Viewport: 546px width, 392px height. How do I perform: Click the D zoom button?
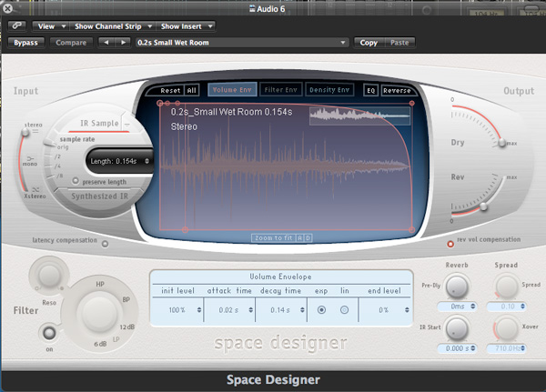[x=308, y=237]
